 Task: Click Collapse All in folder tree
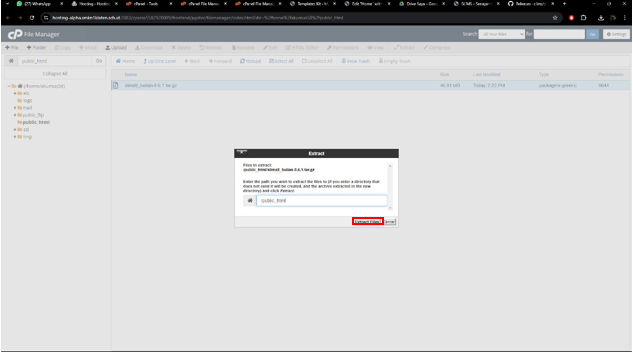55,74
